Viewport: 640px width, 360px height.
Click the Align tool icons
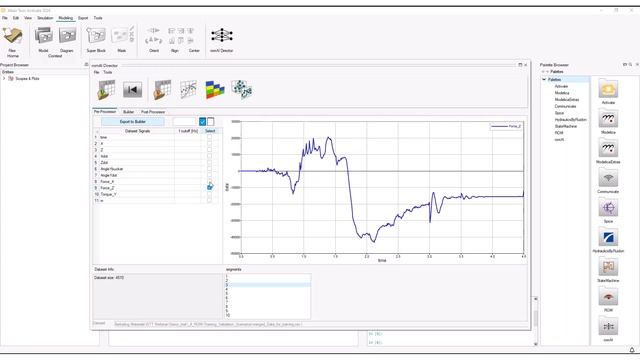(x=181, y=36)
